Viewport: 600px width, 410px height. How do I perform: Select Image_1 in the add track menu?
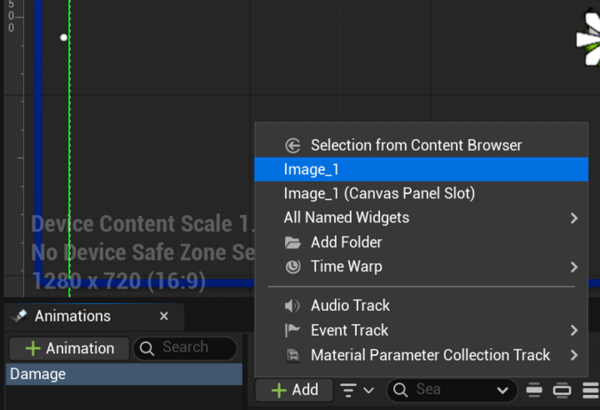pos(421,169)
